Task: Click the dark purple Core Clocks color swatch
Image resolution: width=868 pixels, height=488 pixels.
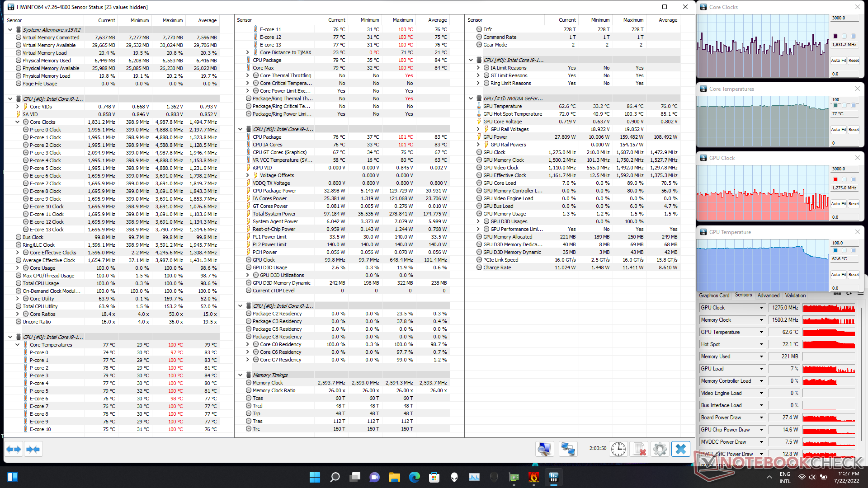Action: tap(835, 36)
